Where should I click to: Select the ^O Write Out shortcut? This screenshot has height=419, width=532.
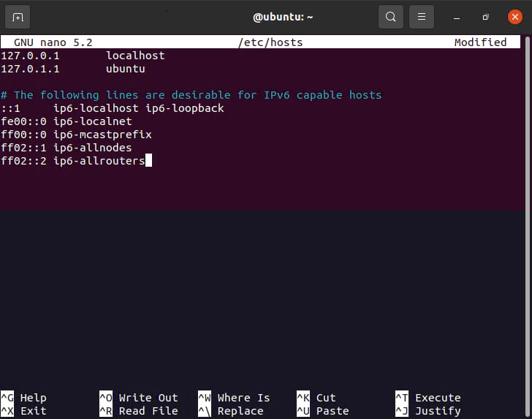click(139, 398)
